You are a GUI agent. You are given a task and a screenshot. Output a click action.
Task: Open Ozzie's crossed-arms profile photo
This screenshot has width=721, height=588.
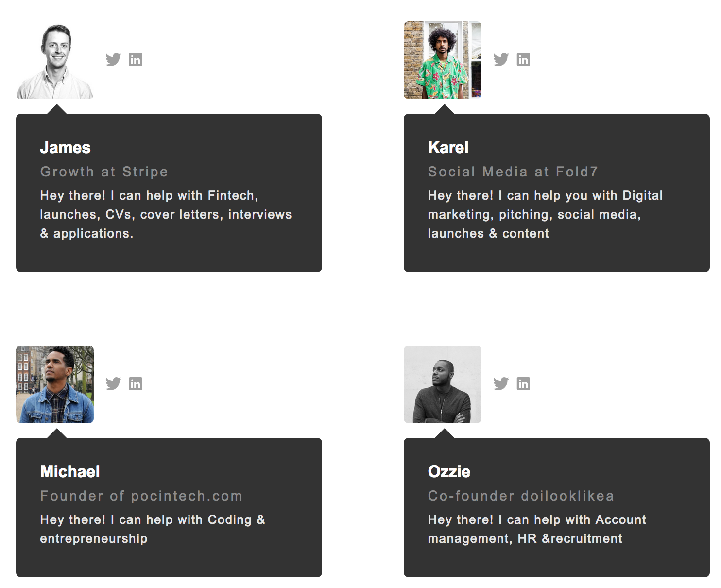(443, 384)
